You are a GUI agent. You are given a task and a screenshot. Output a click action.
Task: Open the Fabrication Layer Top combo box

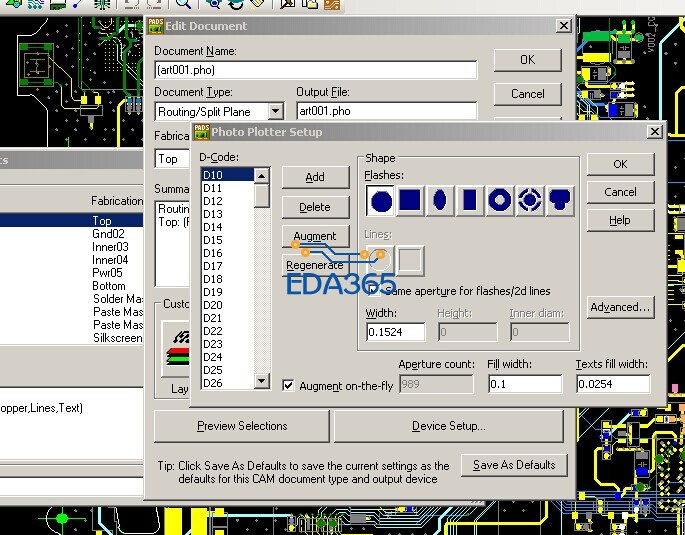172,159
